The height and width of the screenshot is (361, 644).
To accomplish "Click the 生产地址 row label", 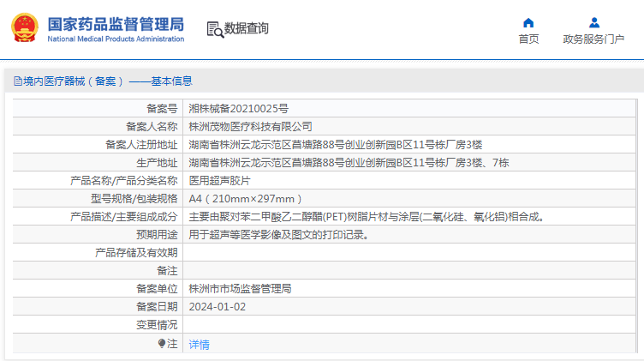I will point(157,163).
